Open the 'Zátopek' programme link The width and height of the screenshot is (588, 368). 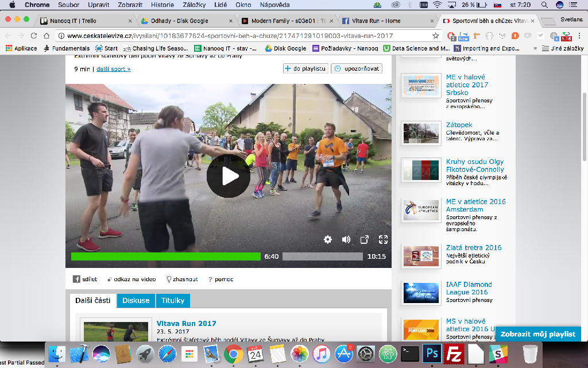point(459,125)
